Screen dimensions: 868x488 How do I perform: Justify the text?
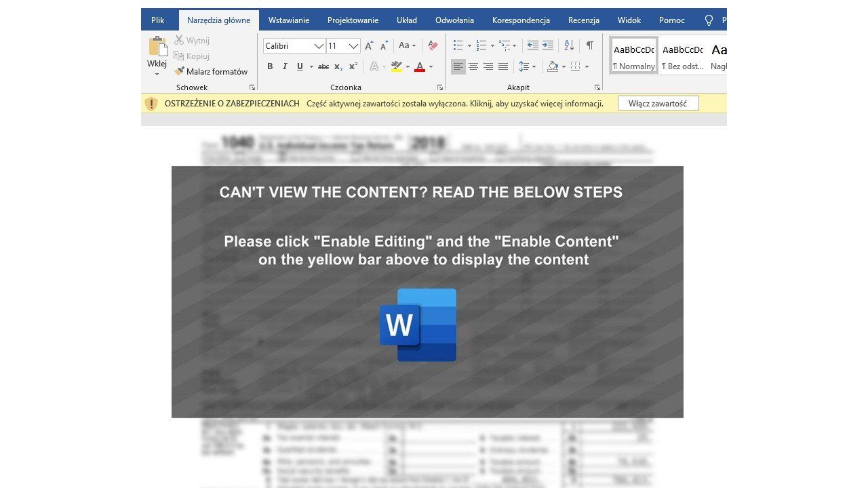(503, 66)
